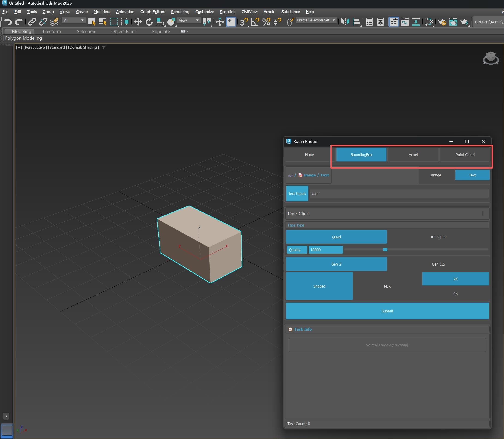Click the Undo arrow icon

pos(8,22)
